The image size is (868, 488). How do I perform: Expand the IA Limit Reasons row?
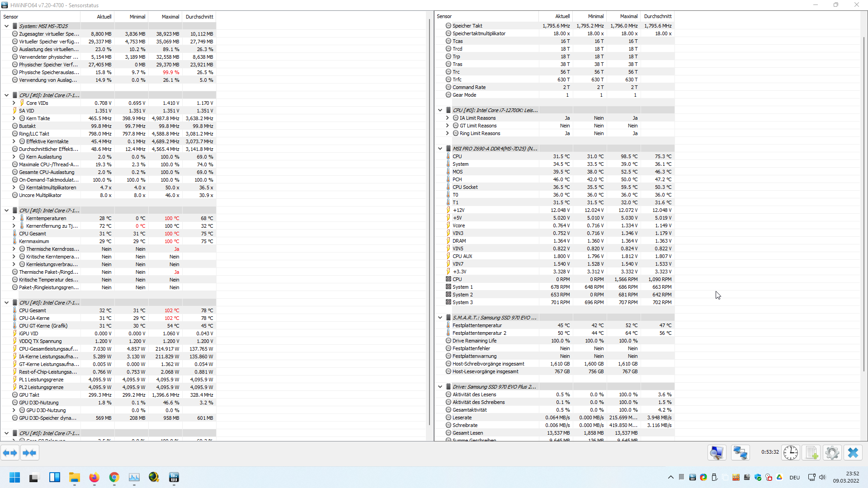(x=447, y=118)
